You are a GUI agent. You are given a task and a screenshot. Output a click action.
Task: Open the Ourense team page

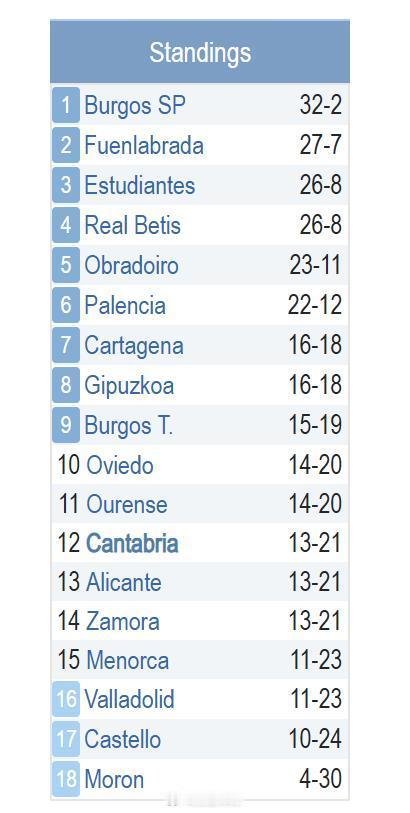point(127,504)
